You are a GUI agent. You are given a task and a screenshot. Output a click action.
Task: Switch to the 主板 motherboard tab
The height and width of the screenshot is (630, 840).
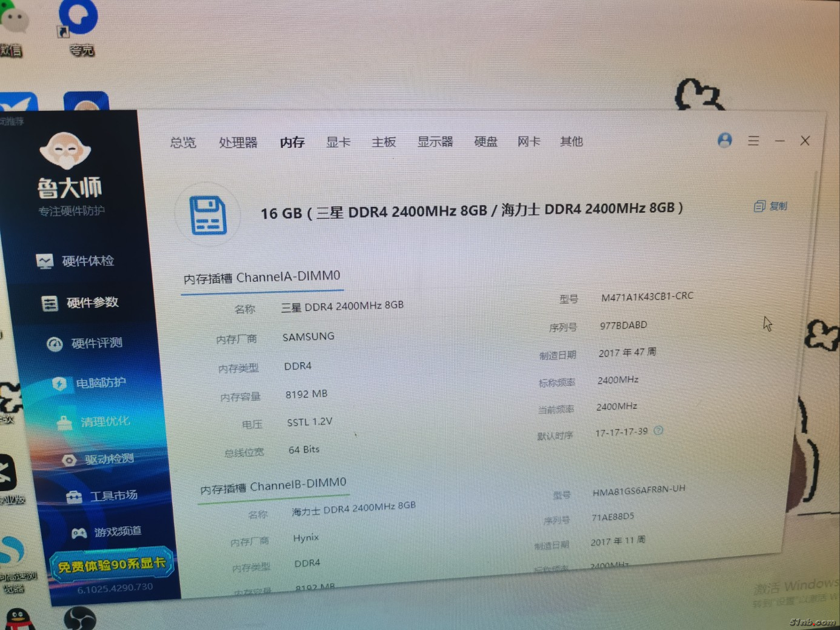click(384, 142)
